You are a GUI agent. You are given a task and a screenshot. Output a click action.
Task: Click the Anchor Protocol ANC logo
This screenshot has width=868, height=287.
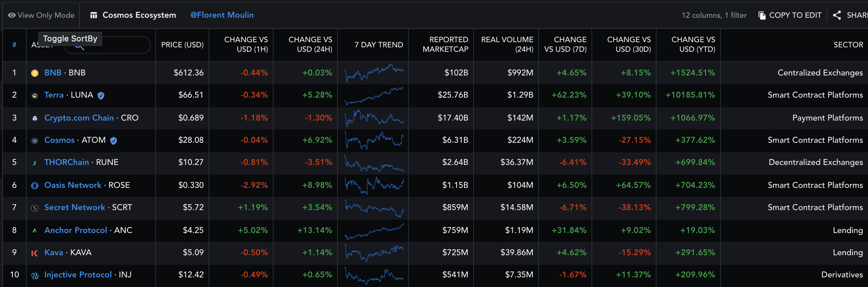tap(35, 231)
